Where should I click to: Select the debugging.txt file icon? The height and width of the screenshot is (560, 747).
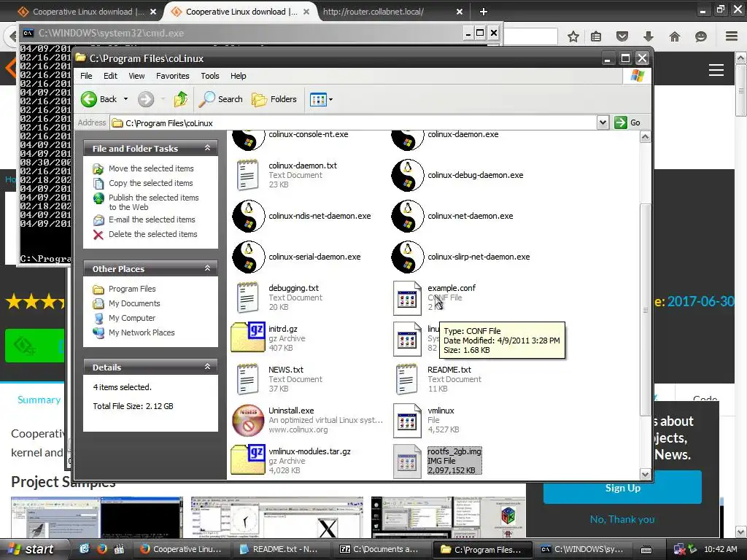coord(248,297)
